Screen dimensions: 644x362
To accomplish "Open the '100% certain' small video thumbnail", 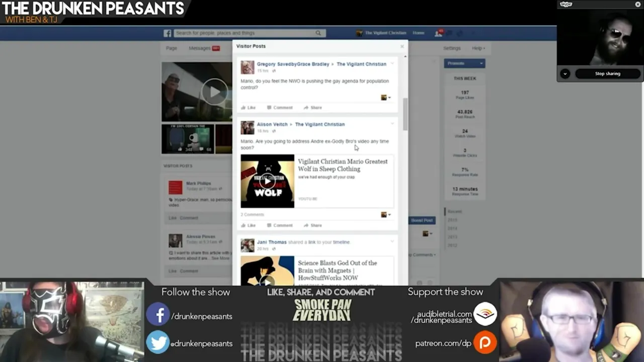I will [188, 139].
